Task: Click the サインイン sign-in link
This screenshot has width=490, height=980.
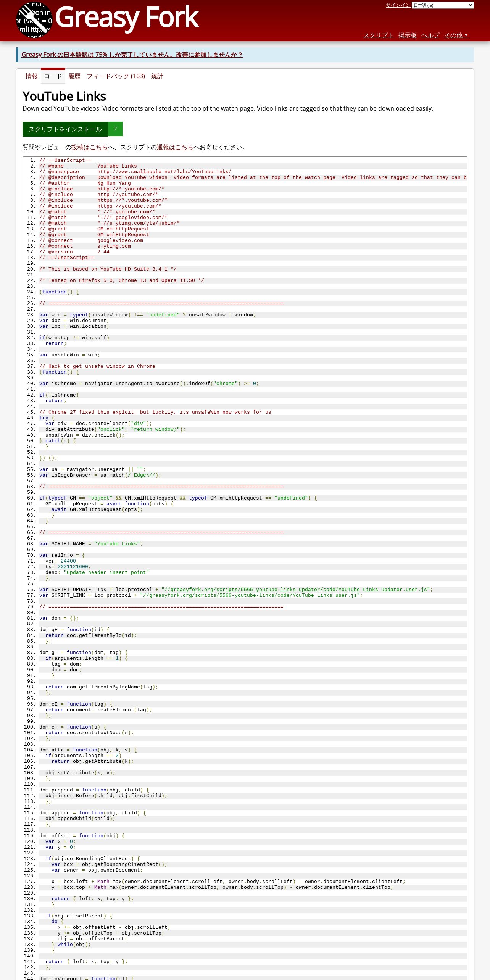Action: 398,5
